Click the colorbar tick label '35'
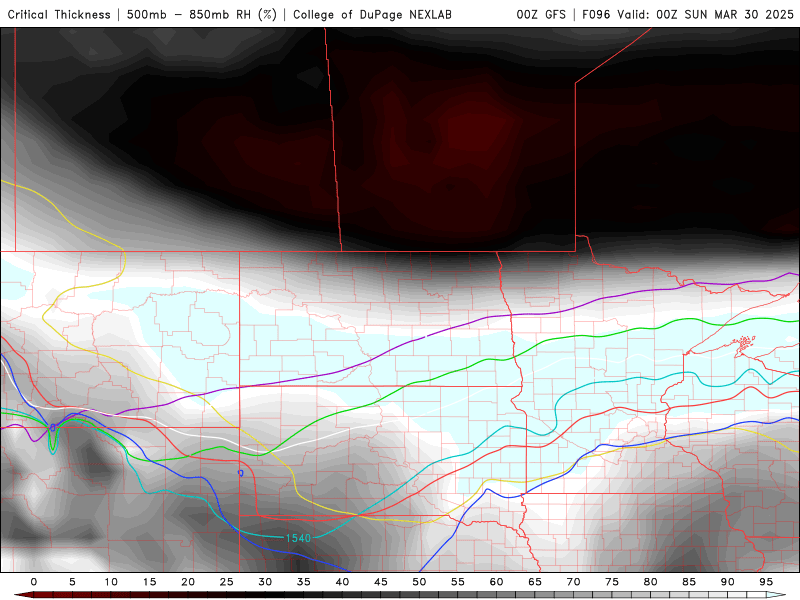This screenshot has height=600, width=800. tap(304, 582)
